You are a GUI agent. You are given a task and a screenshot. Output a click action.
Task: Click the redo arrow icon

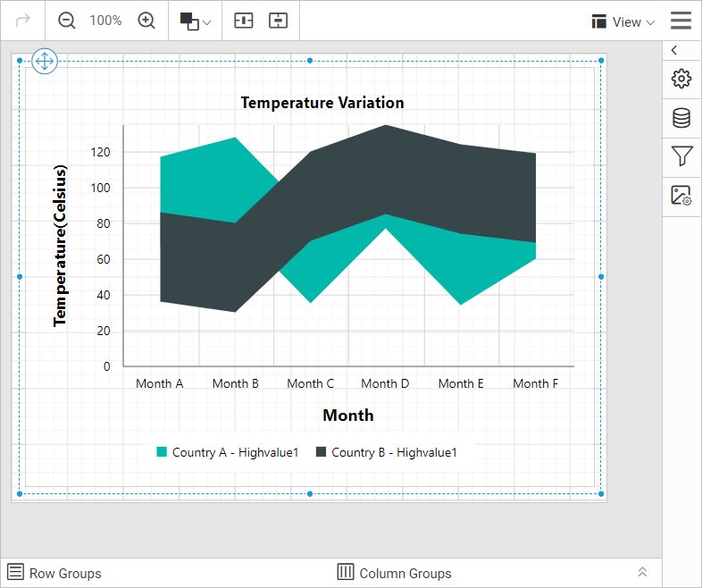point(23,21)
